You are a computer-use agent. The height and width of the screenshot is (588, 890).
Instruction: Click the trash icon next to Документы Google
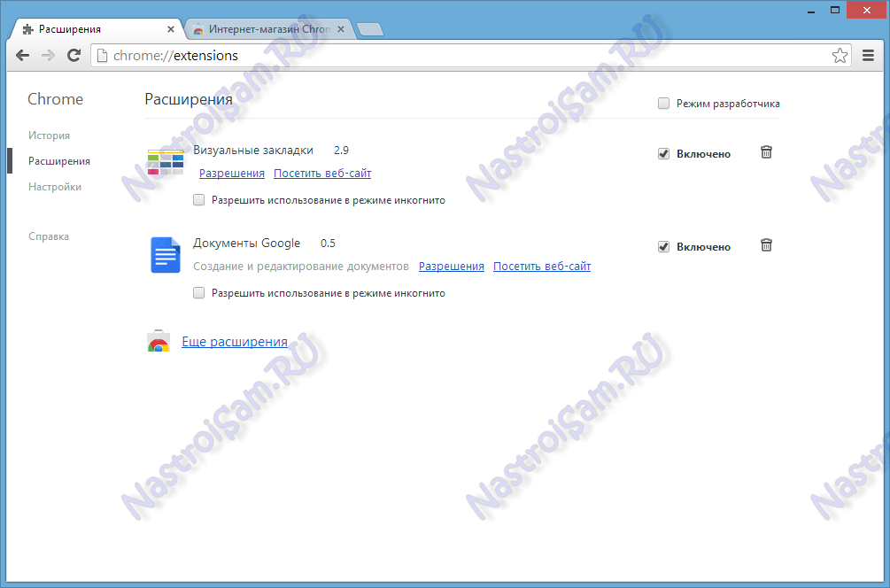(x=766, y=245)
